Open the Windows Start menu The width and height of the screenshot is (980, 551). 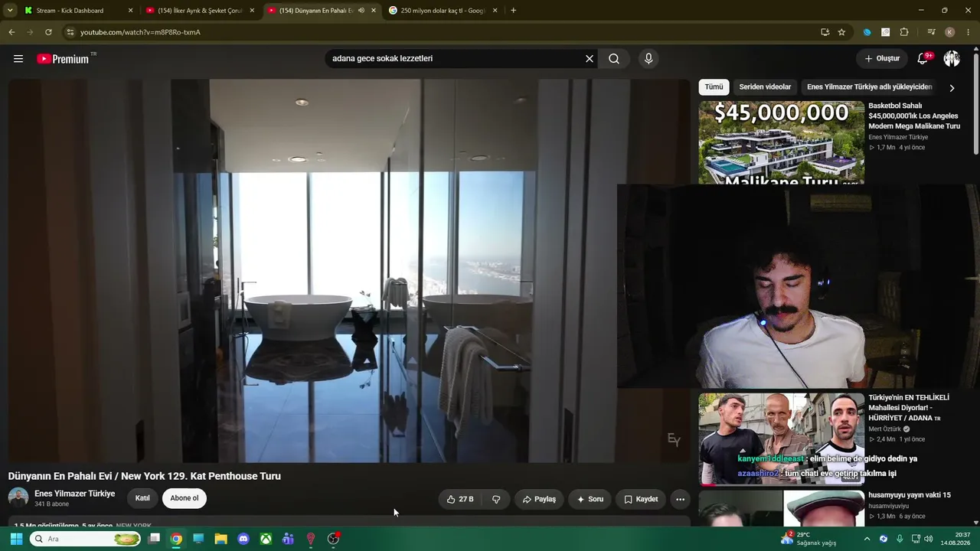point(16,539)
